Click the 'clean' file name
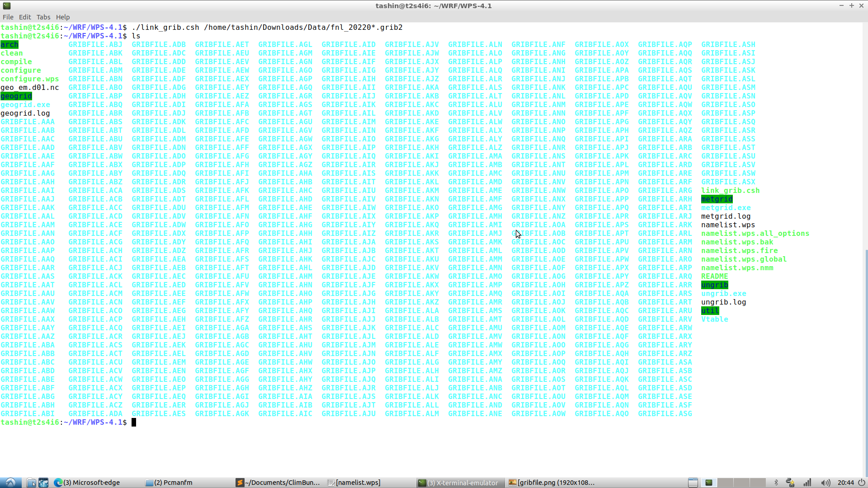This screenshot has height=488, width=868. [x=12, y=53]
